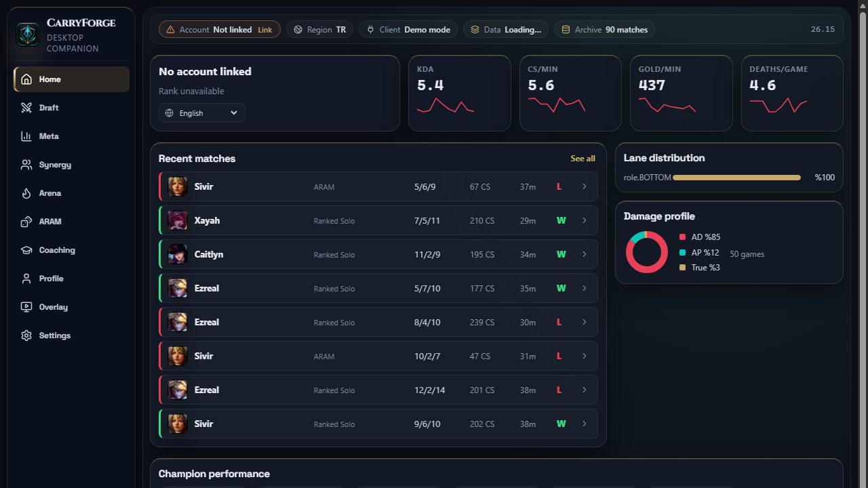This screenshot has height=488, width=868.
Task: Expand the Ezreal 12/2/14 match chevron
Action: coord(585,390)
